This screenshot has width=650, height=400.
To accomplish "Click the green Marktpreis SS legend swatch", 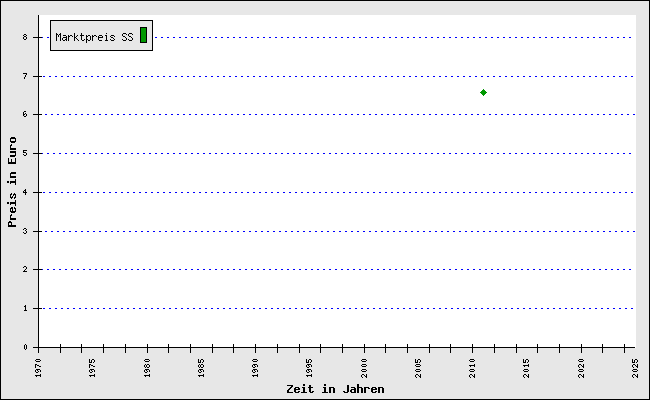I will click(x=143, y=35).
